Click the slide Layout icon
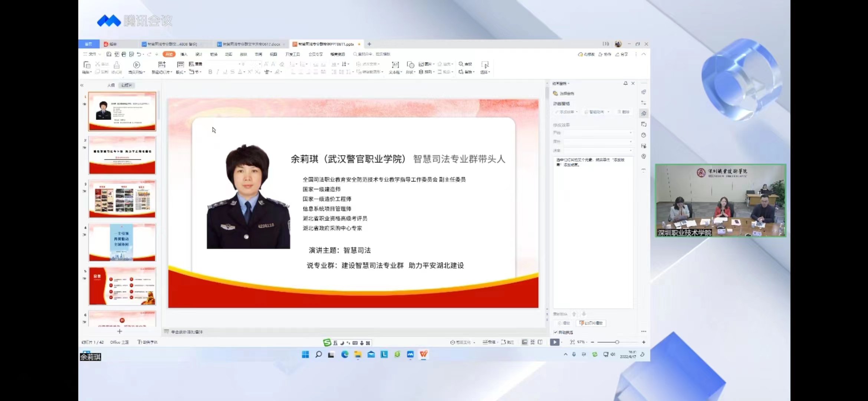The height and width of the screenshot is (401, 868). [180, 65]
